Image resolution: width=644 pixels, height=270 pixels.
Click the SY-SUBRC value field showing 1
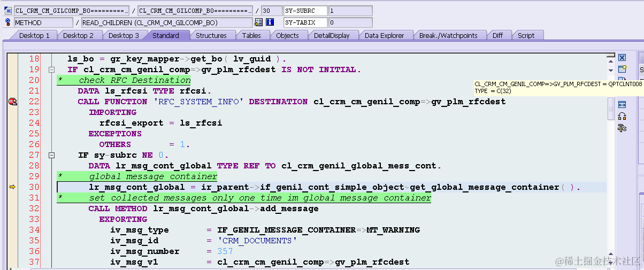[350, 11]
